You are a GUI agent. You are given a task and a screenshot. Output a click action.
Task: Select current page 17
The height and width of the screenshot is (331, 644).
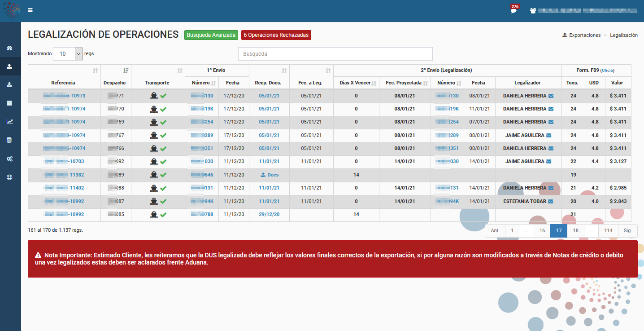(559, 230)
